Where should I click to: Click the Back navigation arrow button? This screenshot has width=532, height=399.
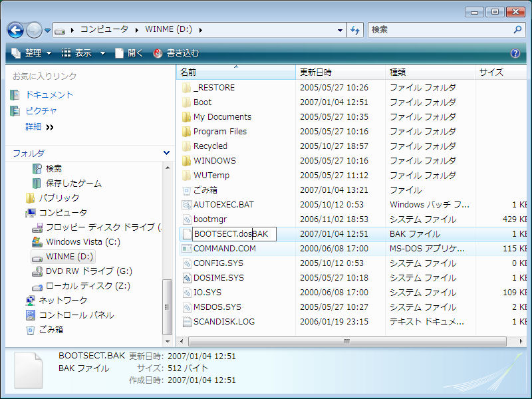coord(15,30)
